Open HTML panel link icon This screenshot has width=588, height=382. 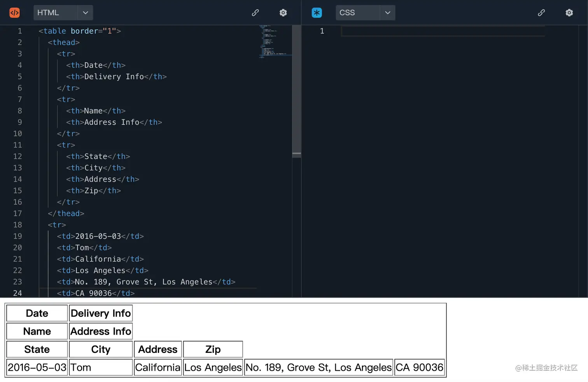[255, 13]
